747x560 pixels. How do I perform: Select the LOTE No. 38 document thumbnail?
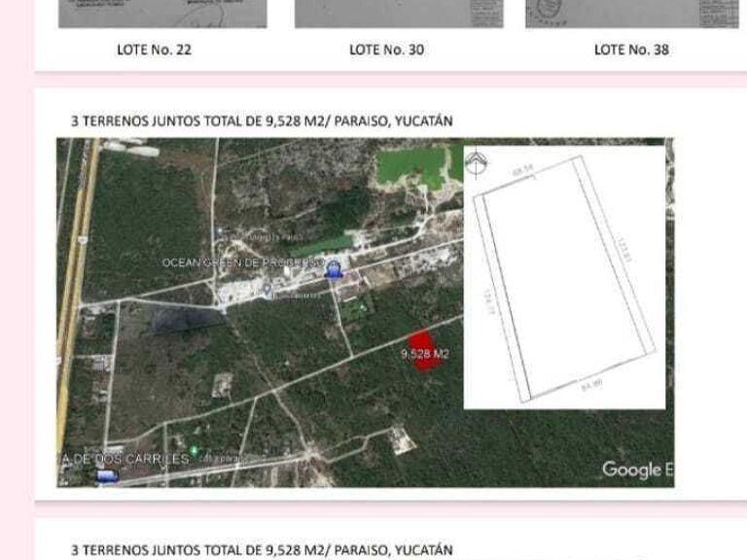coord(631,14)
